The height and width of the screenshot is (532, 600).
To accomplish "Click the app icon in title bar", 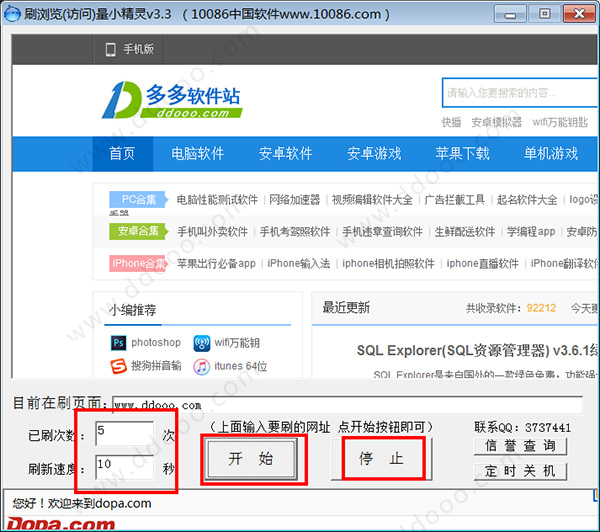I will (12, 14).
